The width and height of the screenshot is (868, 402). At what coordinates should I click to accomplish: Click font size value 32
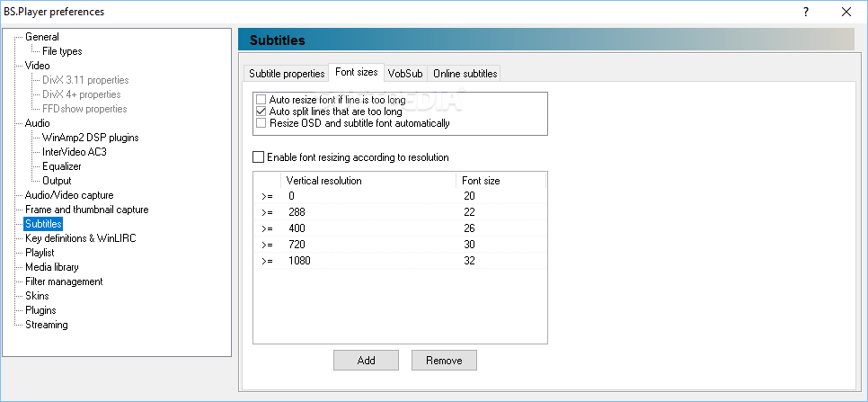click(469, 261)
